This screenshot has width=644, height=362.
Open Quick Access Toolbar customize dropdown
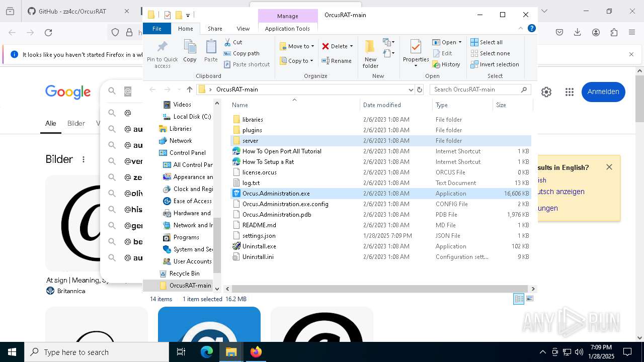pyautogui.click(x=188, y=15)
